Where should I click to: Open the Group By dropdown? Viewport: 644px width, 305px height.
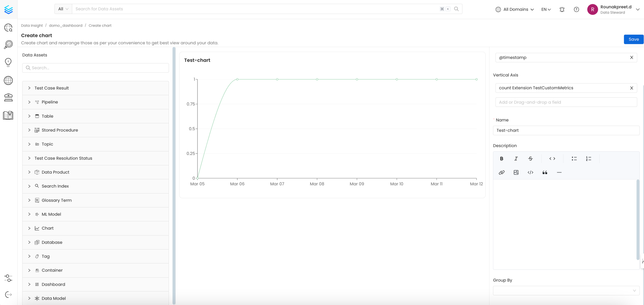566,291
